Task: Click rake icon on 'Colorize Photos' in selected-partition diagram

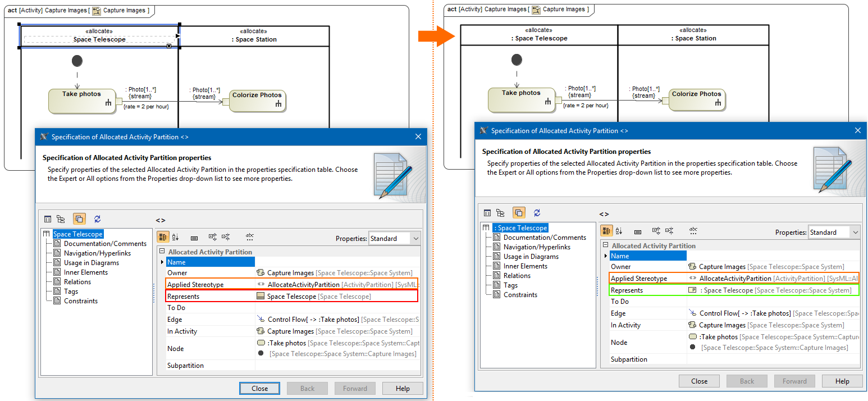Action: click(x=278, y=104)
